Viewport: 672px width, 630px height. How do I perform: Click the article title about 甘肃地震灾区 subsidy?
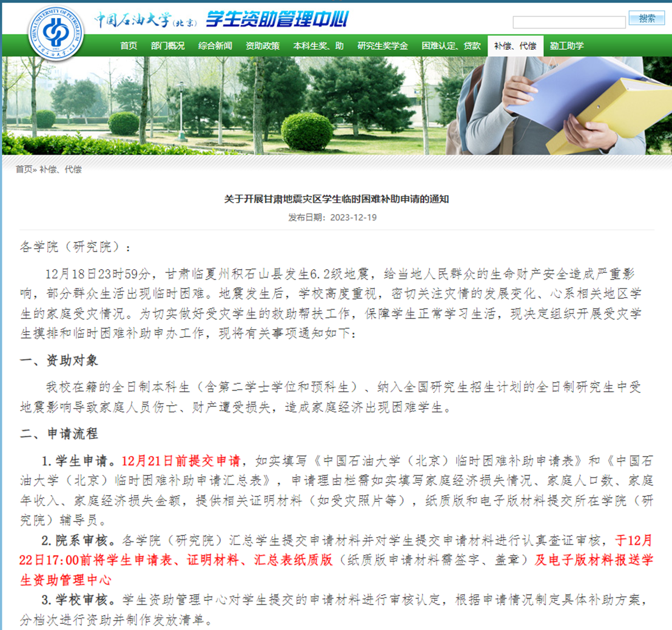click(x=336, y=199)
